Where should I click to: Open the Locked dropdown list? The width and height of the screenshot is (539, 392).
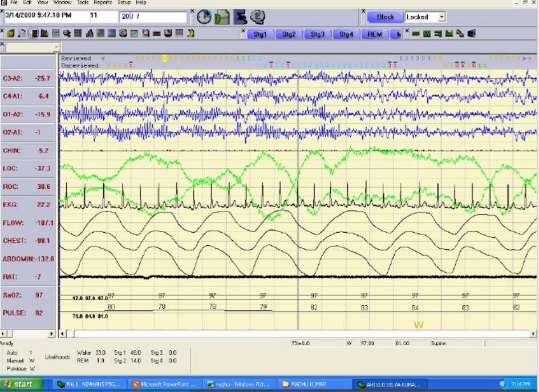(x=441, y=17)
